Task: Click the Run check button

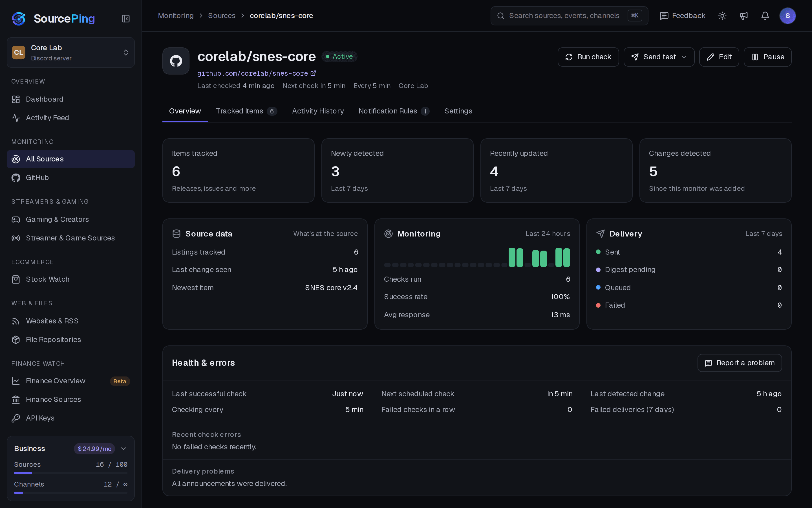Action: (x=588, y=57)
